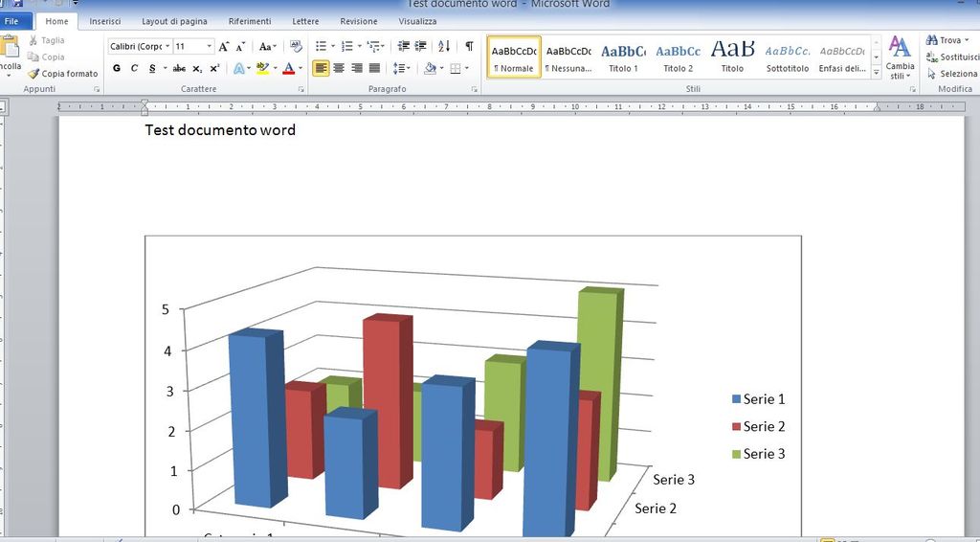Open the Paragrafo dialog launcher
Image resolution: width=980 pixels, height=542 pixels.
474,89
